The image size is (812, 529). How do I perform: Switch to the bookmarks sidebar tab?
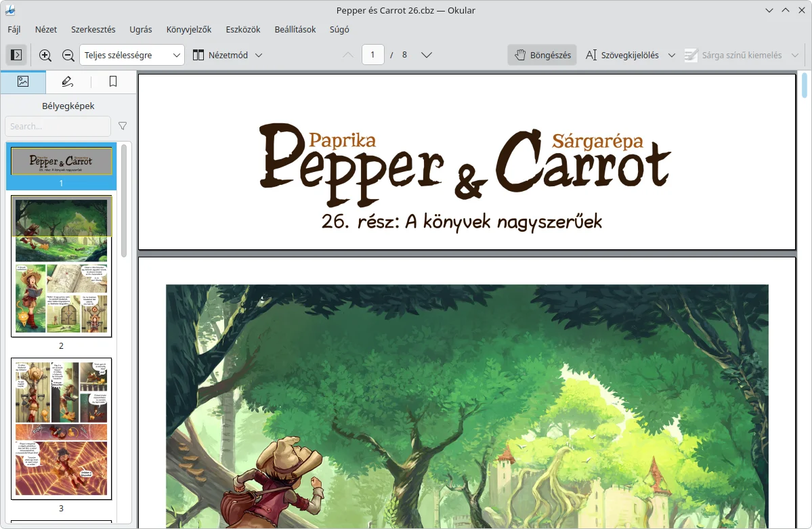(113, 81)
